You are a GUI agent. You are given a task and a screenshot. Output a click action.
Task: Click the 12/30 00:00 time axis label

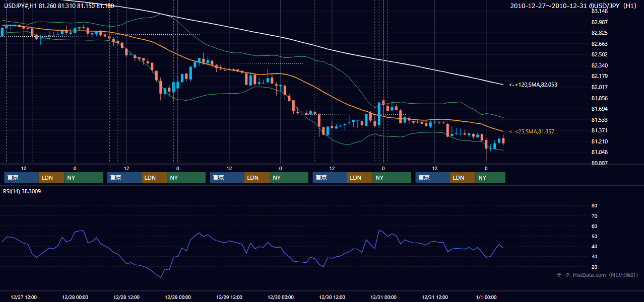point(280,297)
